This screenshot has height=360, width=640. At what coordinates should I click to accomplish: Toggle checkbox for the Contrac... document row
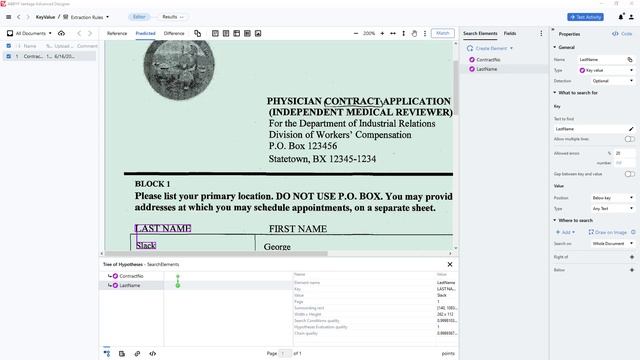pyautogui.click(x=9, y=56)
